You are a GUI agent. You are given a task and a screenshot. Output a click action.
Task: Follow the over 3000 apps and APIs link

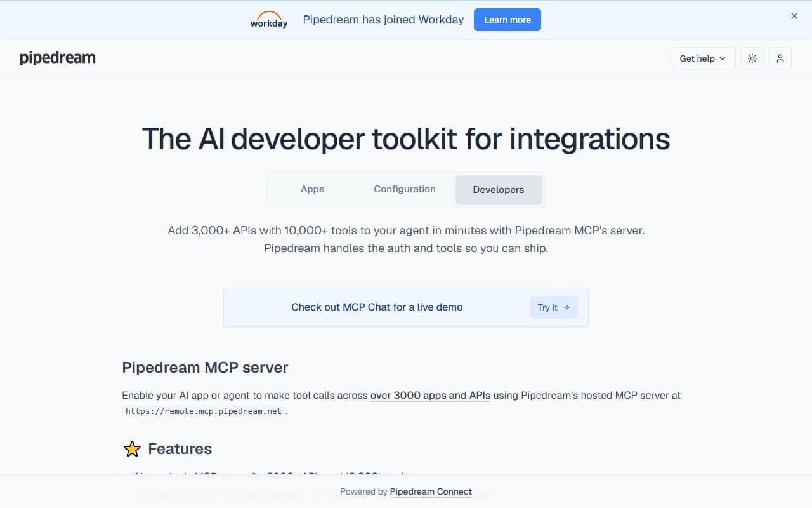pyautogui.click(x=430, y=396)
